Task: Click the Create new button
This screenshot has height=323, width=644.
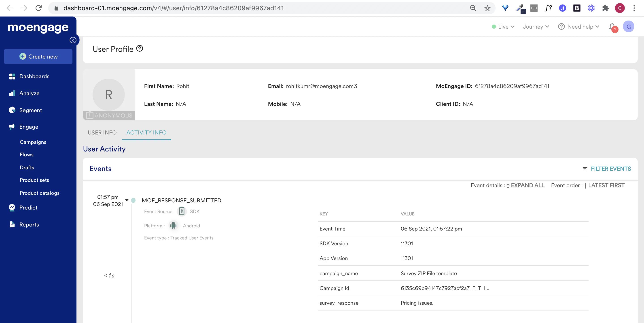Action: 38,57
